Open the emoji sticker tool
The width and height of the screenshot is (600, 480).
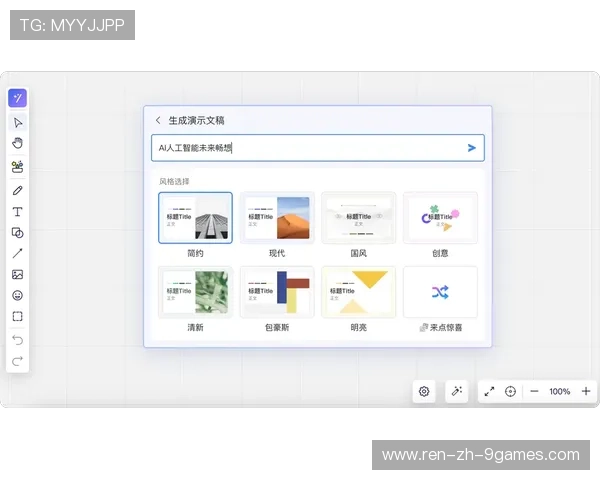(18, 296)
